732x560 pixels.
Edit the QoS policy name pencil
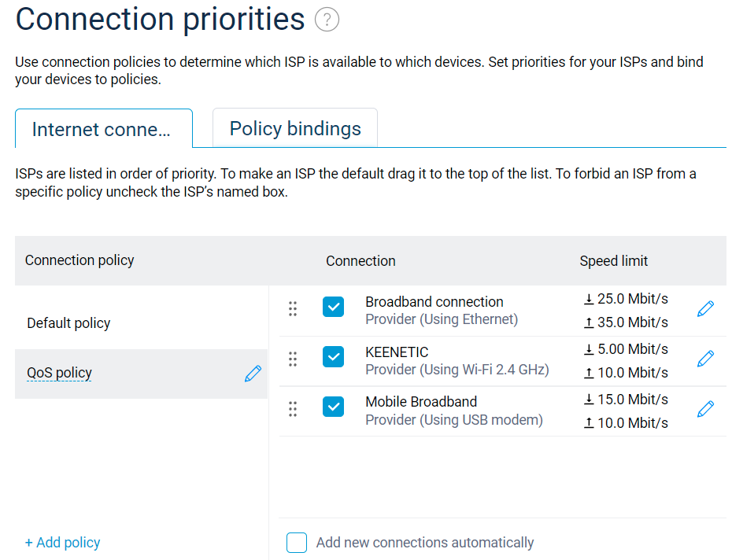tap(253, 374)
